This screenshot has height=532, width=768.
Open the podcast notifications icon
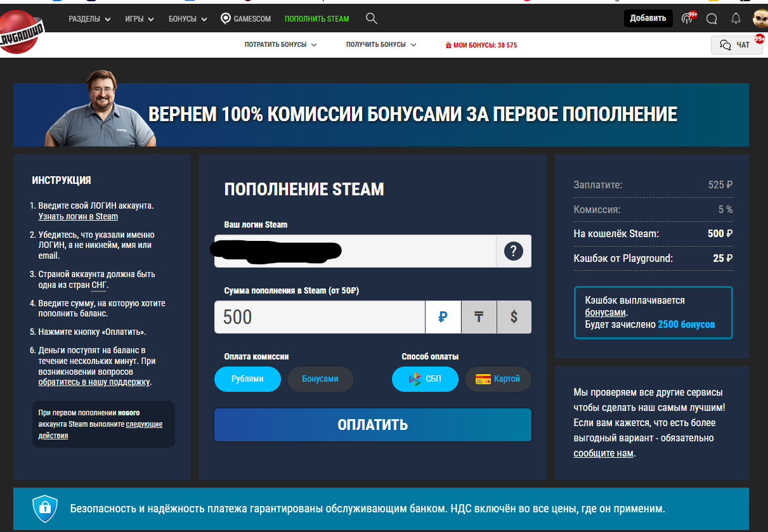(687, 18)
